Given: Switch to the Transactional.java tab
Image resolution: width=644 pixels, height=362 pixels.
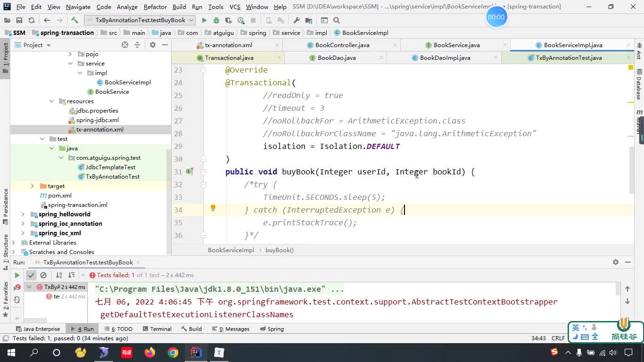Looking at the screenshot, I should click(x=229, y=58).
